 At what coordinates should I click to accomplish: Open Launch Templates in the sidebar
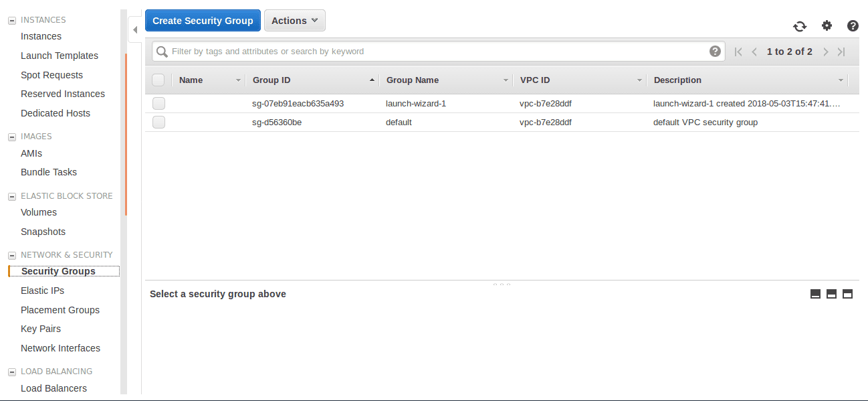point(60,56)
